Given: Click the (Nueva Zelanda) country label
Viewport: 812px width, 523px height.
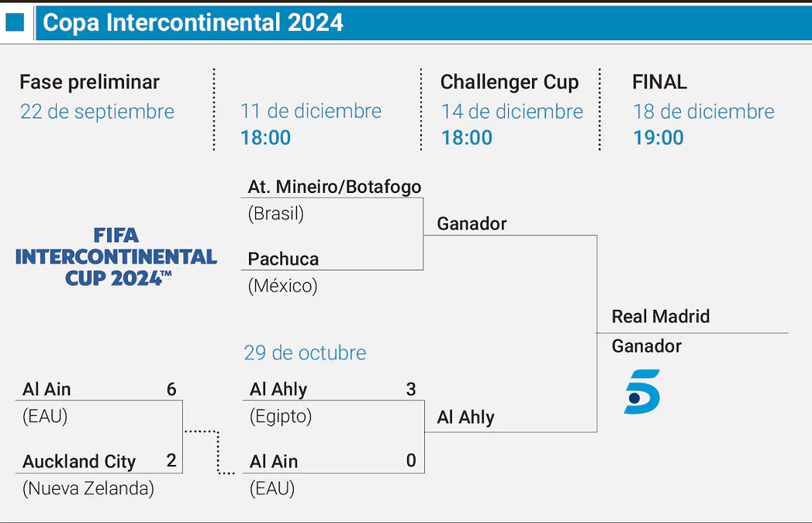Looking at the screenshot, I should point(88,489).
